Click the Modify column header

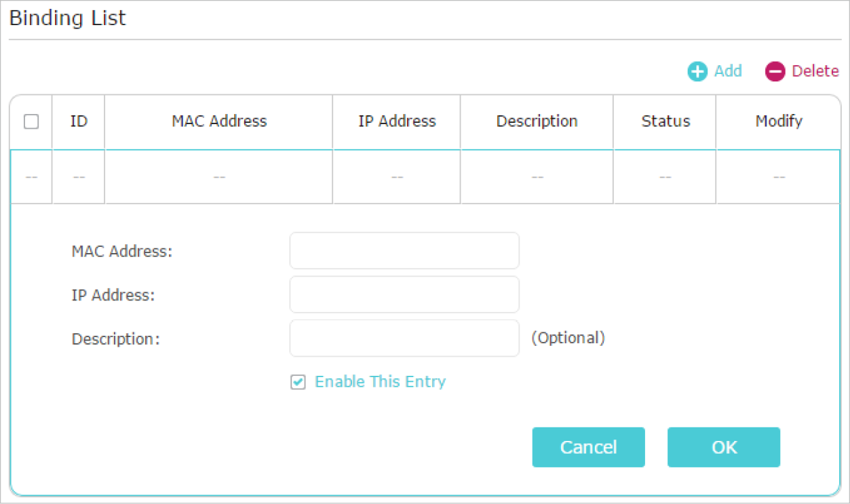point(779,121)
